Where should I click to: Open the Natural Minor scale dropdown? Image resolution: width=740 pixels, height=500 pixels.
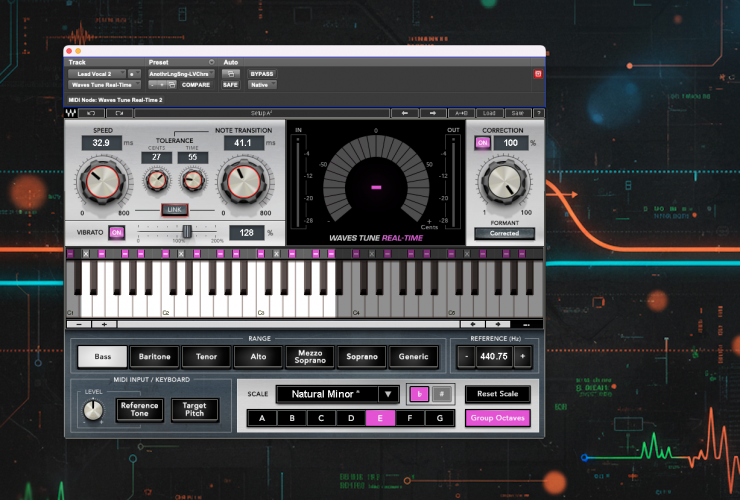tap(389, 394)
